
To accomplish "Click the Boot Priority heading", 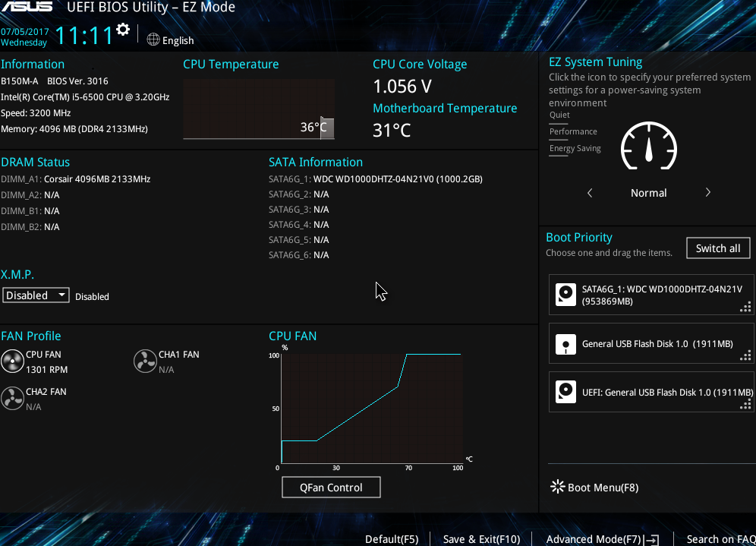I will [x=579, y=237].
